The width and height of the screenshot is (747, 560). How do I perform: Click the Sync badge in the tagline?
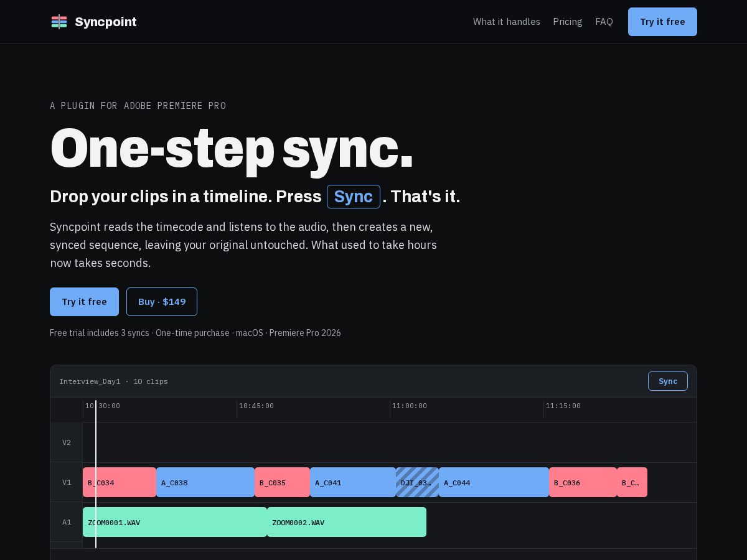[x=354, y=197]
